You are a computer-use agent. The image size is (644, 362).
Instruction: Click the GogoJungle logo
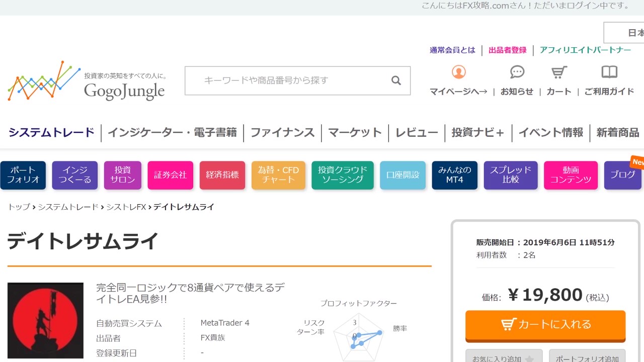(x=87, y=81)
